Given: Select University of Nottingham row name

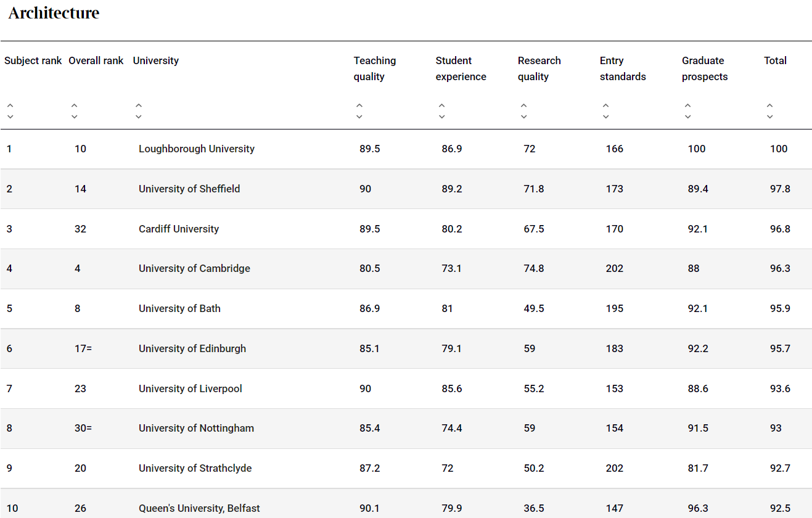Looking at the screenshot, I should (196, 428).
